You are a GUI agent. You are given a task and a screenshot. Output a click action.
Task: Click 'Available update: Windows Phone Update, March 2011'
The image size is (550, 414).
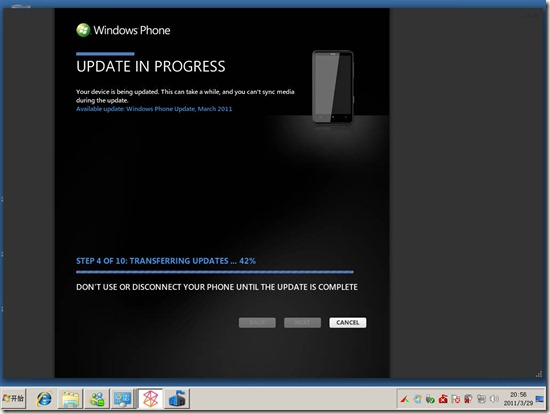(x=154, y=109)
